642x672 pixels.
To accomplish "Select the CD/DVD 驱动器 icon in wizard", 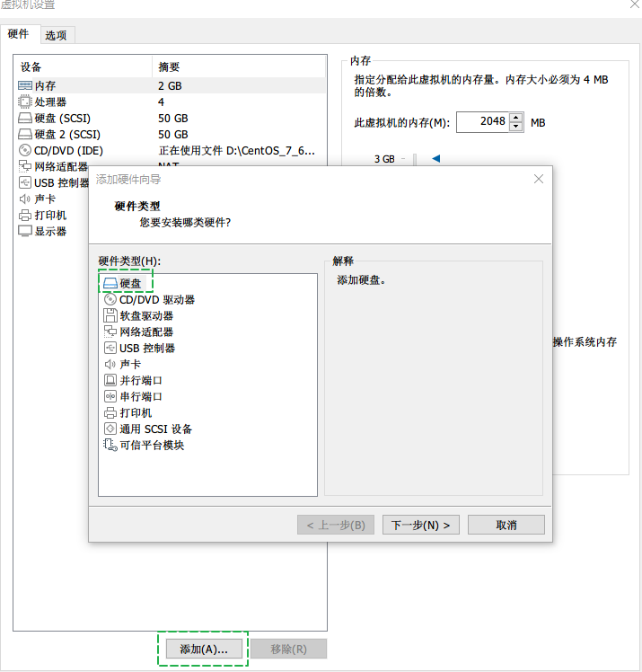I will tap(110, 300).
